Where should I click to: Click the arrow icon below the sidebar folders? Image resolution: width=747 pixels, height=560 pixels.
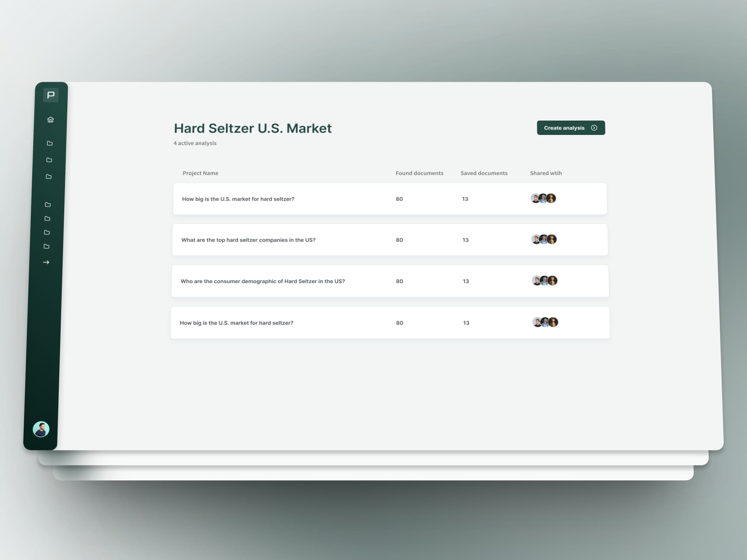(x=46, y=262)
